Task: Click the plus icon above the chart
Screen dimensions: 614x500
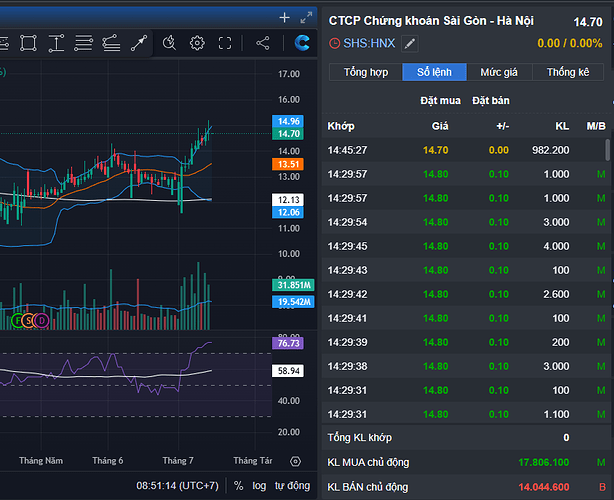Action: [x=285, y=17]
